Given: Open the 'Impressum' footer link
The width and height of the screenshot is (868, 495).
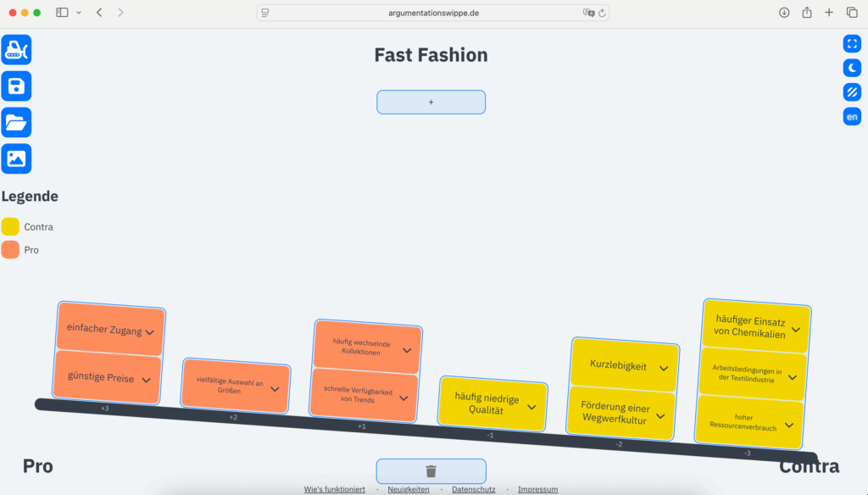Looking at the screenshot, I should pyautogui.click(x=537, y=489).
